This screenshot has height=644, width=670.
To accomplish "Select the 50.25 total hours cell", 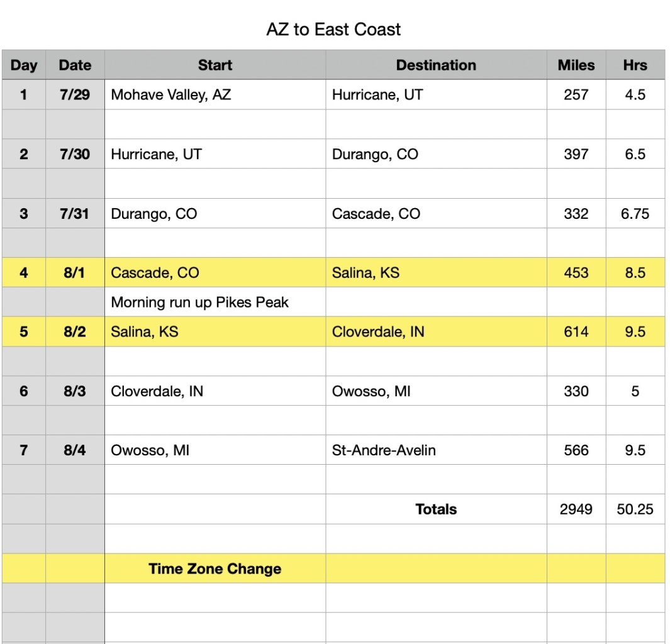I will pos(635,509).
